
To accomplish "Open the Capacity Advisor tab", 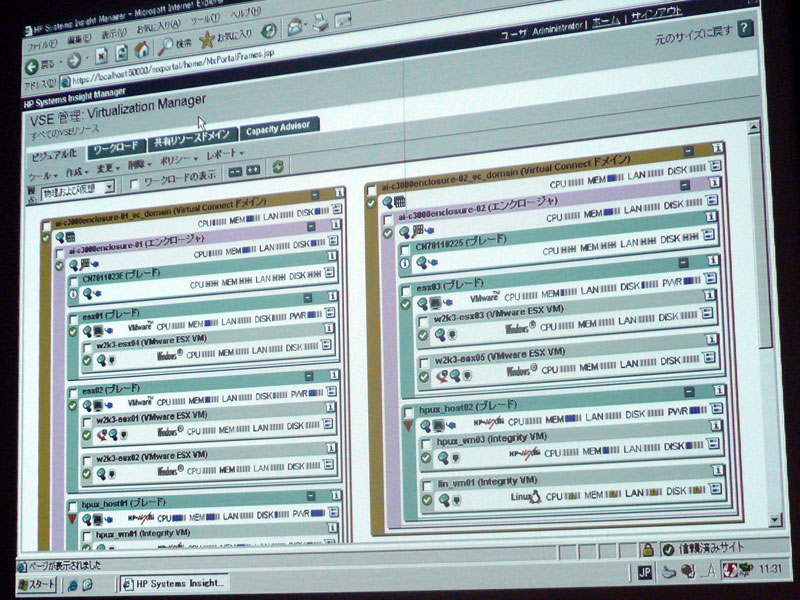I will point(279,128).
